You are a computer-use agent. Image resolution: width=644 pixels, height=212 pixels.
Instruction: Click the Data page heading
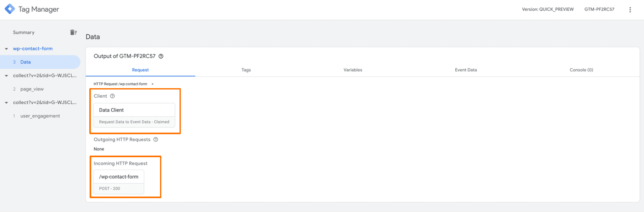(x=93, y=37)
